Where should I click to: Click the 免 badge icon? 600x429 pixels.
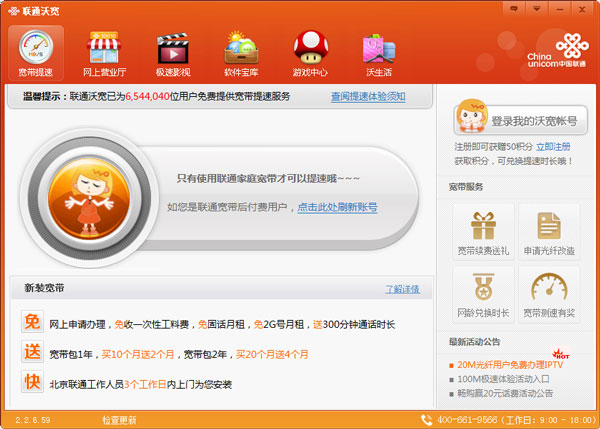[x=33, y=321]
